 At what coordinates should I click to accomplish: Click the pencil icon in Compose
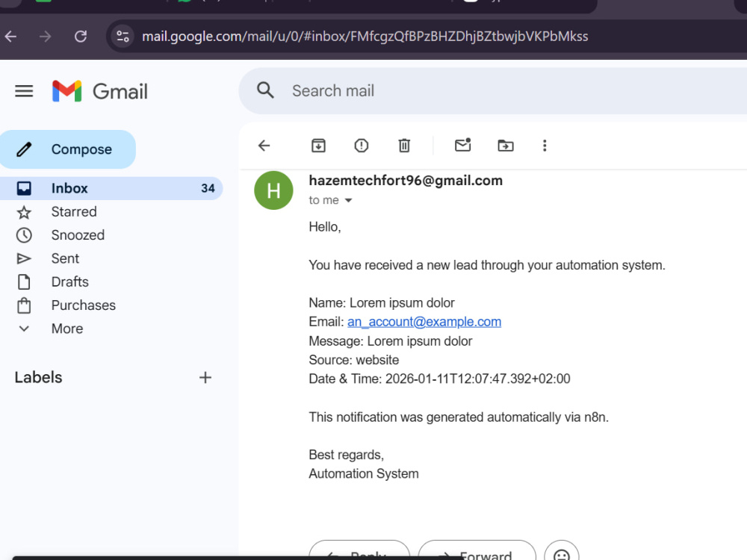pos(24,149)
